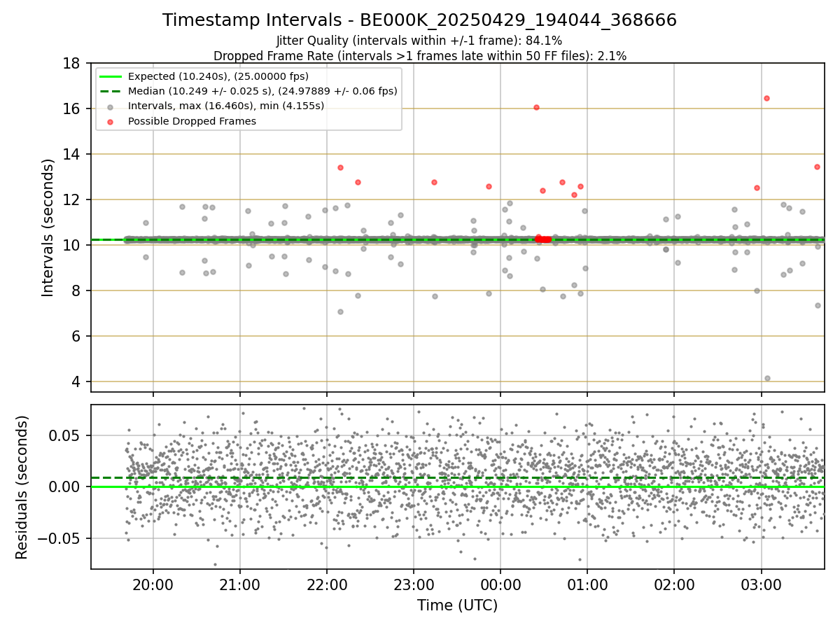Click the green line sample in the legend

tap(111, 76)
